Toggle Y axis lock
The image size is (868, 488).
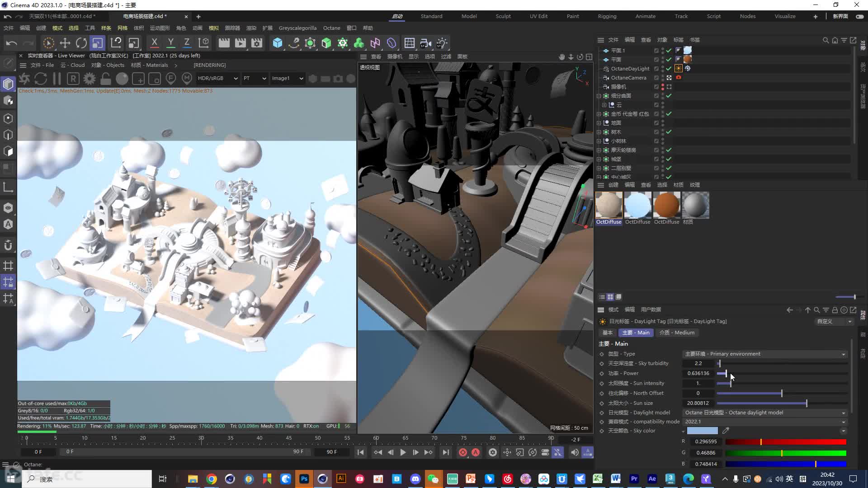coord(170,43)
